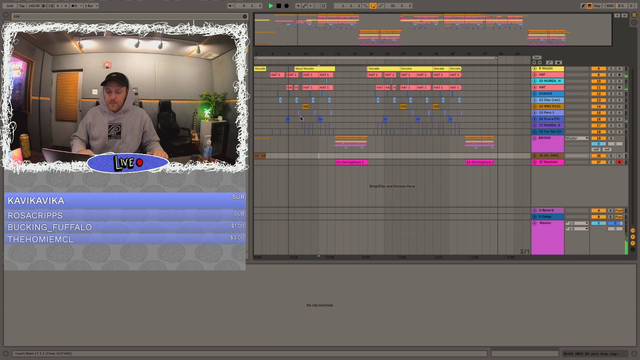Click the 2/1 zoom indicator

point(524,251)
